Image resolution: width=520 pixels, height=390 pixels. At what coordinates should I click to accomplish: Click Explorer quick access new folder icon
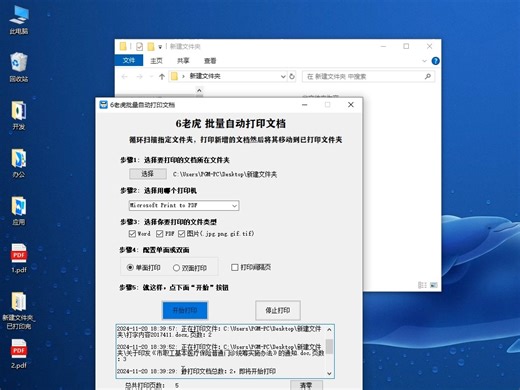151,47
